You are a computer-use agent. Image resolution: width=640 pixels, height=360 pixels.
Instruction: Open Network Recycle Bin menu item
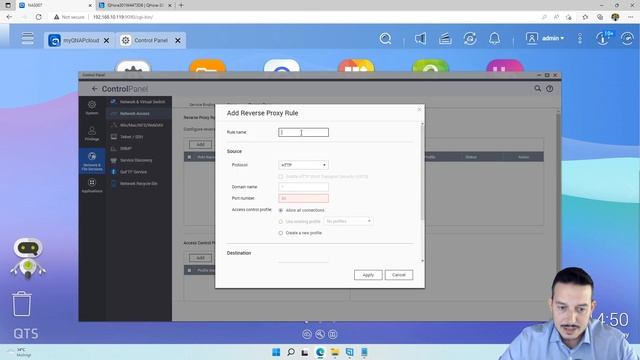pyautogui.click(x=139, y=184)
